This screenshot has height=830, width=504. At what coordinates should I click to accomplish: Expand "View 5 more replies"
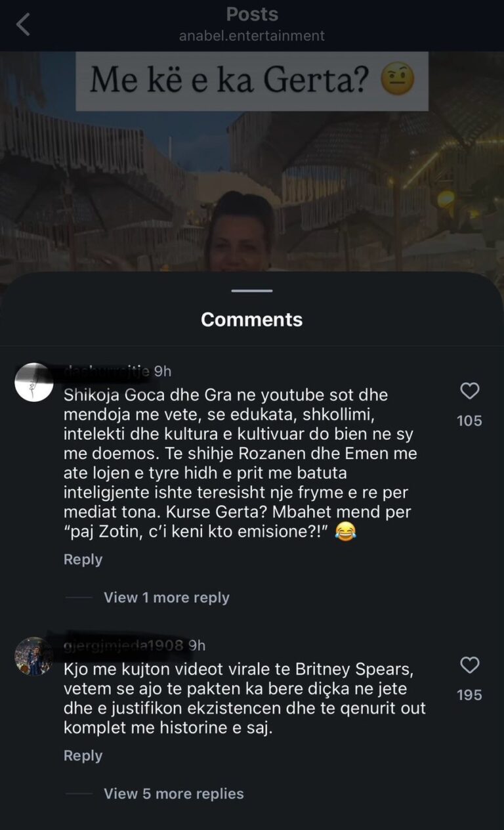click(173, 793)
